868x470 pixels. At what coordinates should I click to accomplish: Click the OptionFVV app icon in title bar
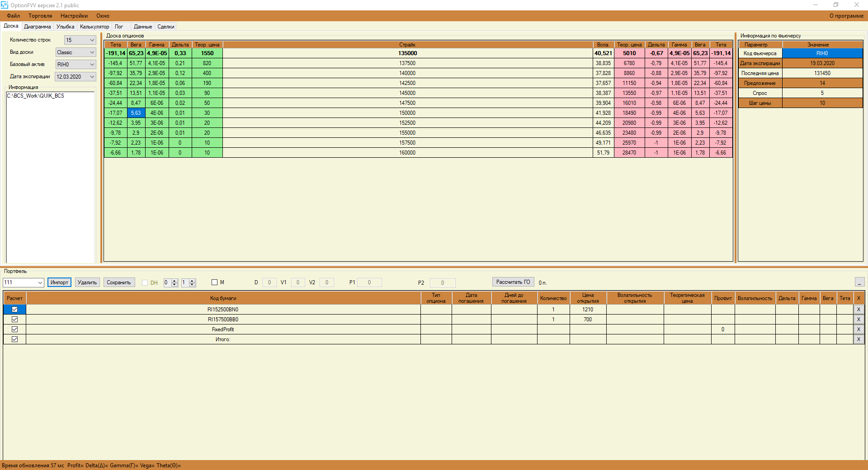[x=5, y=5]
